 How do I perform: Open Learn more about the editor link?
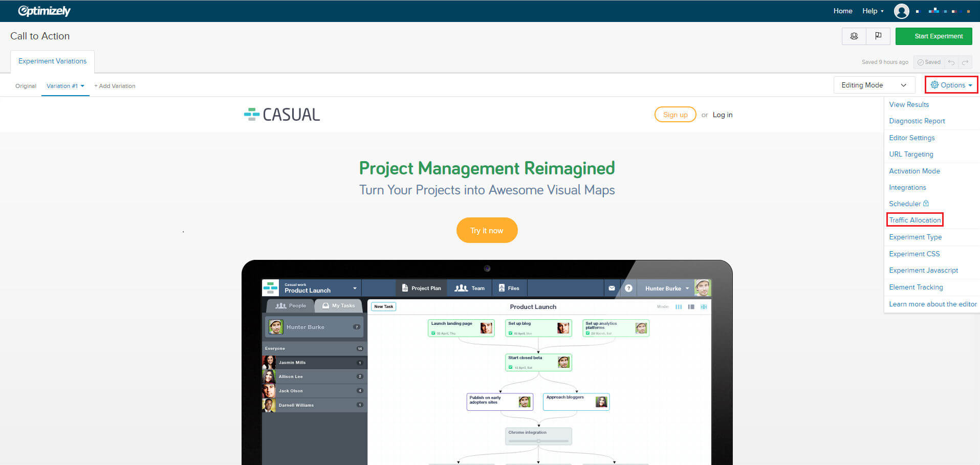pos(933,304)
